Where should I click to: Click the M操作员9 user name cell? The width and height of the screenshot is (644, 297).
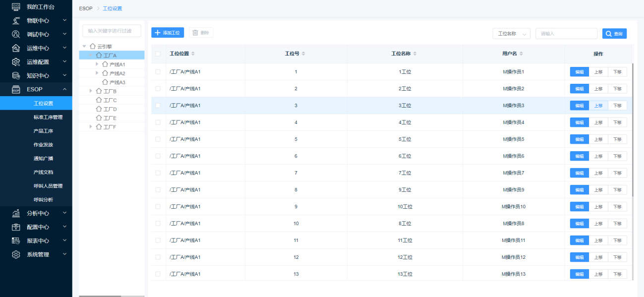pyautogui.click(x=513, y=190)
